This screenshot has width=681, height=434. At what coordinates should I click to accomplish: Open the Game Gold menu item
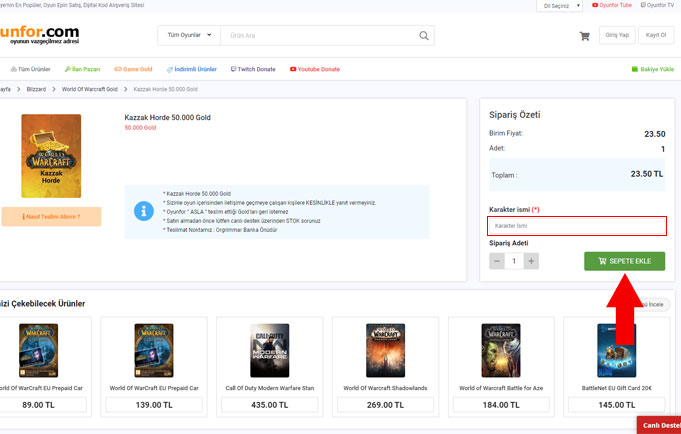133,69
